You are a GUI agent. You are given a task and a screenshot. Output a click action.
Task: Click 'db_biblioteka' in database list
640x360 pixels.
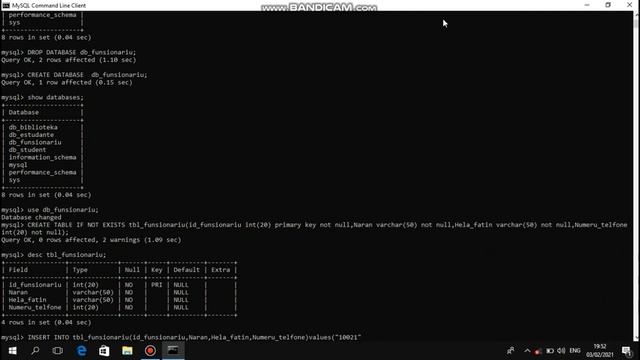click(x=33, y=127)
